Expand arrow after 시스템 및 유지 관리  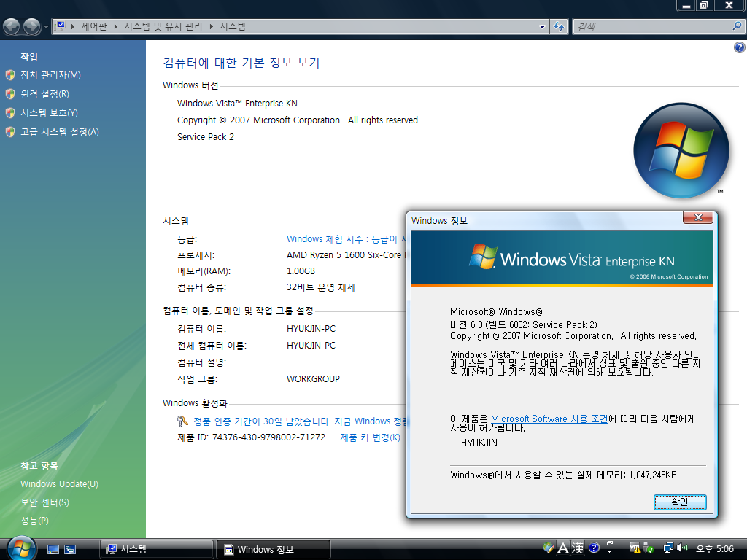pos(211,26)
